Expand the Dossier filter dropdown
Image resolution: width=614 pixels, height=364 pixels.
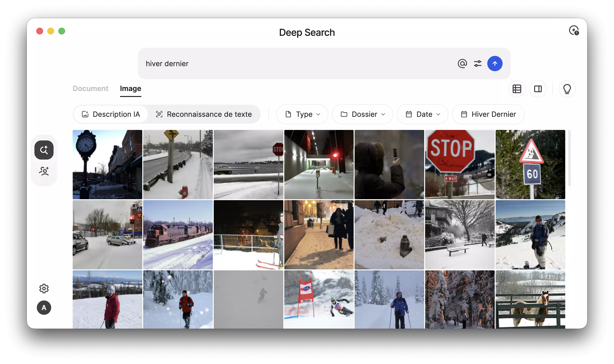(x=362, y=114)
